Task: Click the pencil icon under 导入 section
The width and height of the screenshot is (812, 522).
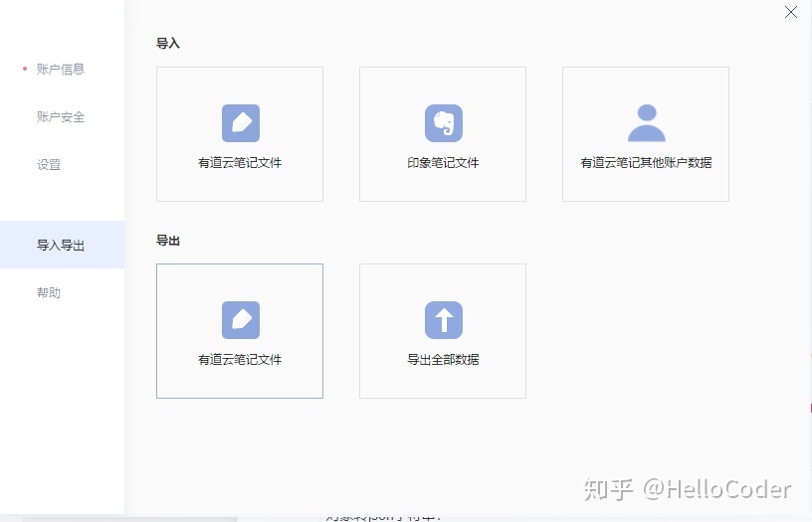Action: click(241, 123)
